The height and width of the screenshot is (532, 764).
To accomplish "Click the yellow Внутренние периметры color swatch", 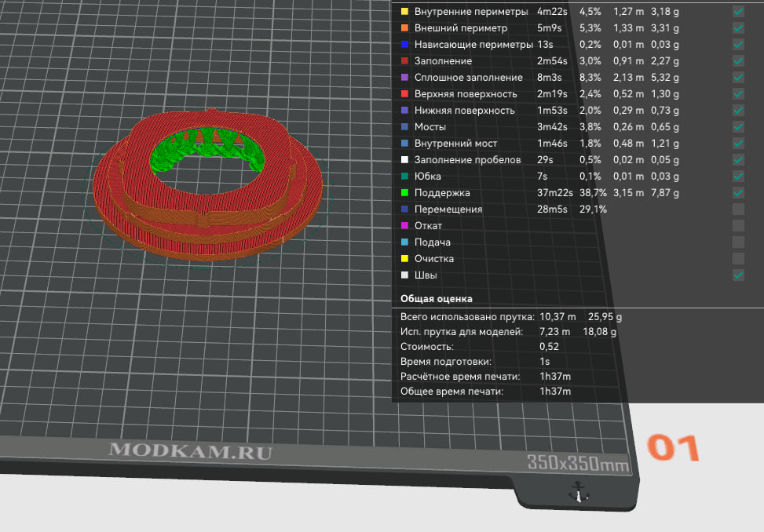I will (404, 11).
